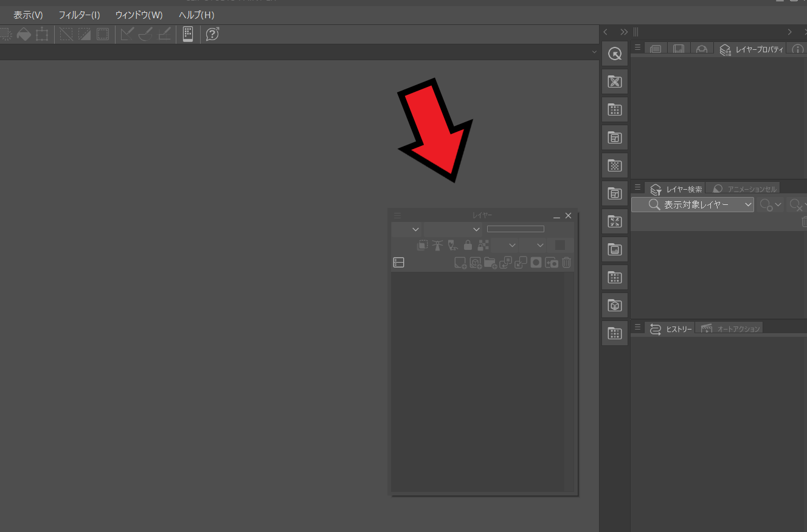Toggle the lock layer padlock icon
Viewport: 807px width, 532px height.
pyautogui.click(x=468, y=245)
